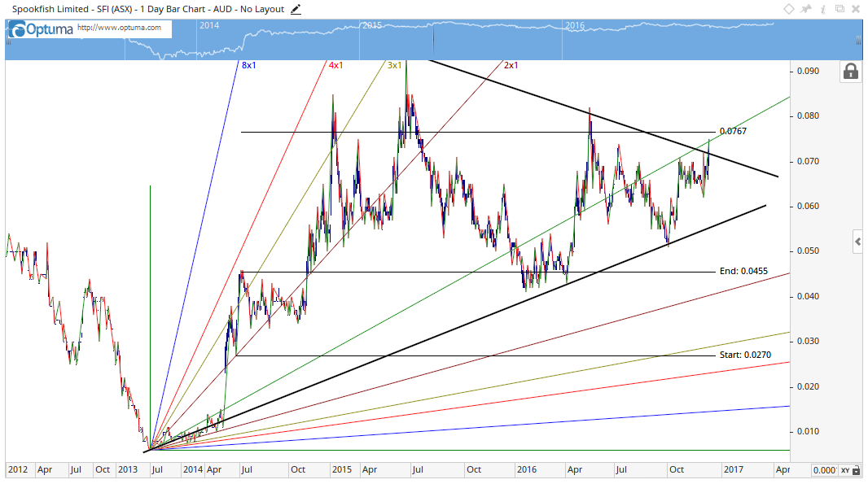
Task: Select the 3x1 Gann fan label
Action: coord(395,65)
